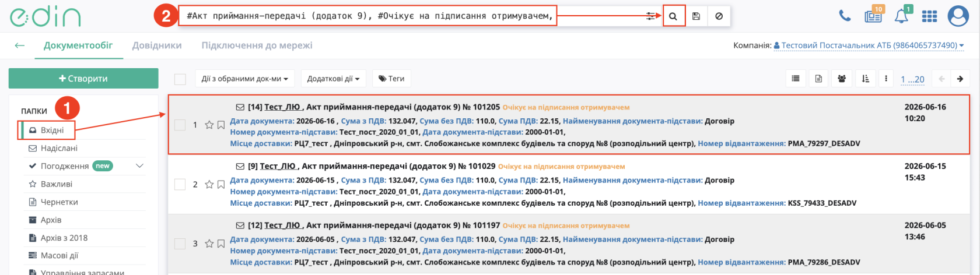The height and width of the screenshot is (275, 980).
Task: Open the Надіслані folder
Action: click(59, 148)
